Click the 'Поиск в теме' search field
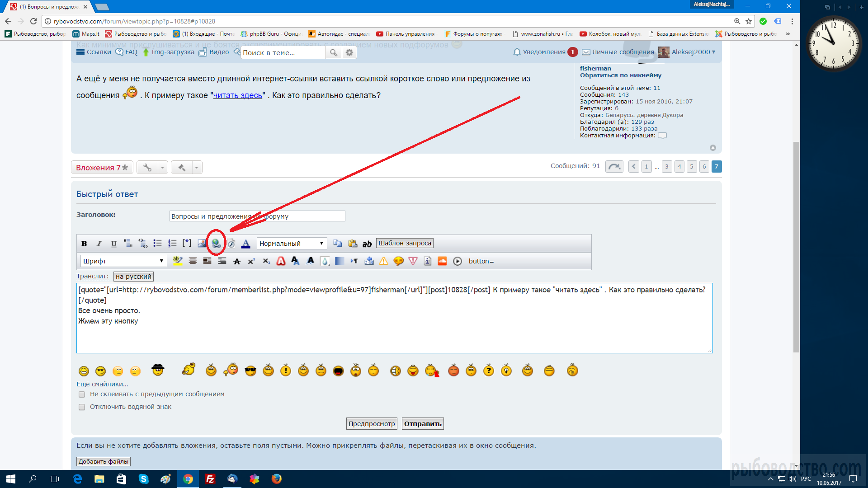868x488 pixels. coord(283,53)
